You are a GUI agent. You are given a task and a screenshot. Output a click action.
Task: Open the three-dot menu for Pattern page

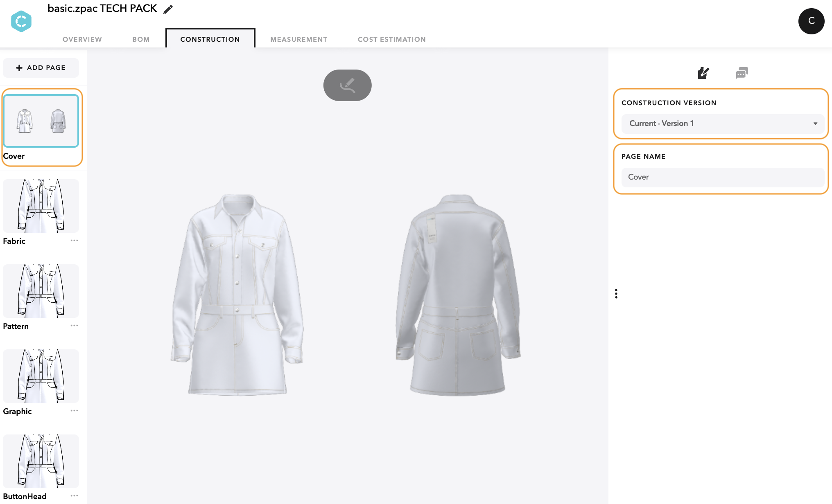(74, 326)
